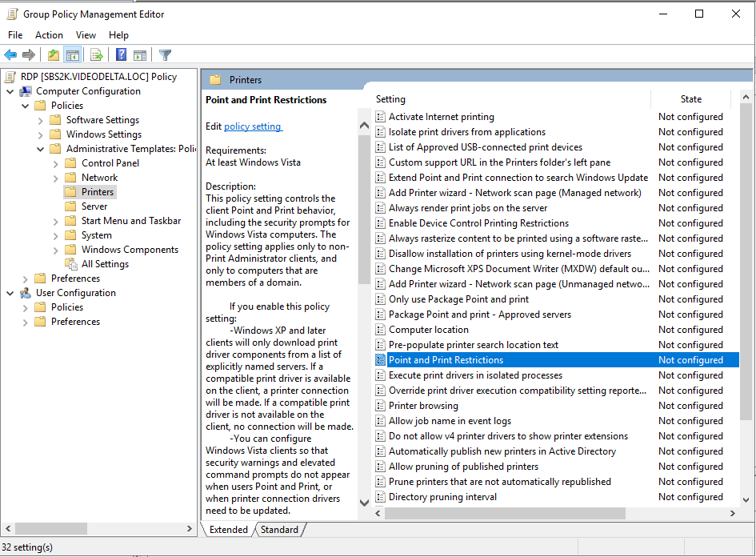Click the Computer Configuration icon
This screenshot has width=756, height=557.
[26, 91]
